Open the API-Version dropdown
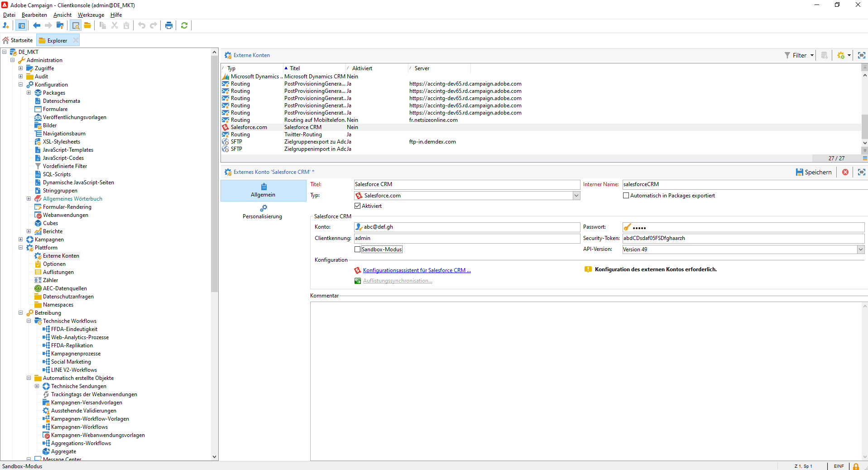868x470 pixels. tap(860, 249)
